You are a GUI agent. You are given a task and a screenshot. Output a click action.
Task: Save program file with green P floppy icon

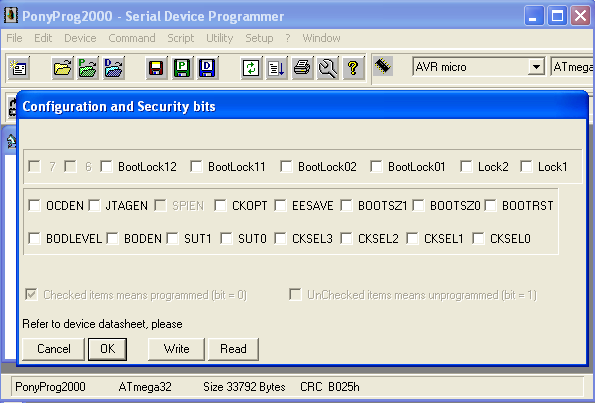pyautogui.click(x=182, y=68)
